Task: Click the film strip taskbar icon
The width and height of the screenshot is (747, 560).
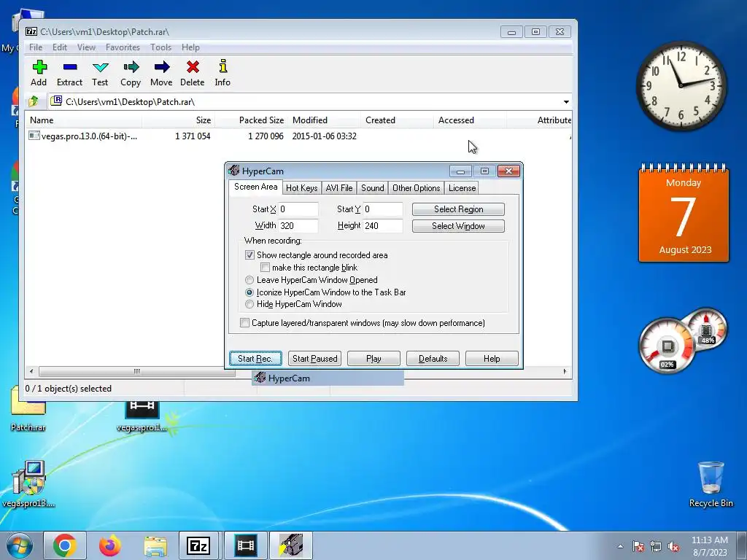Action: tap(245, 545)
